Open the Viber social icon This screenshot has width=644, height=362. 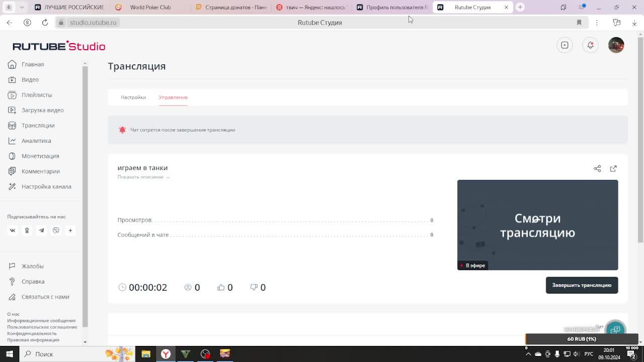pyautogui.click(x=56, y=230)
